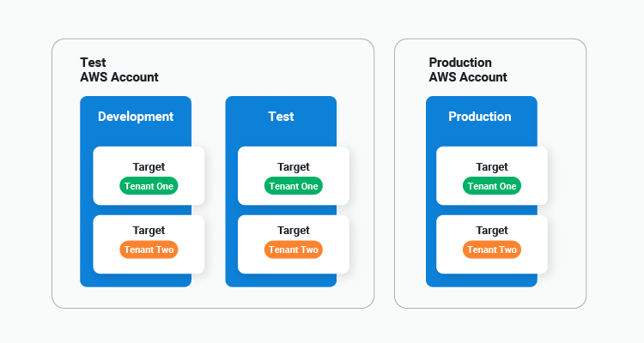This screenshot has height=343, width=644.
Task: Select Tenant One badge in Test environment
Action: [x=294, y=186]
